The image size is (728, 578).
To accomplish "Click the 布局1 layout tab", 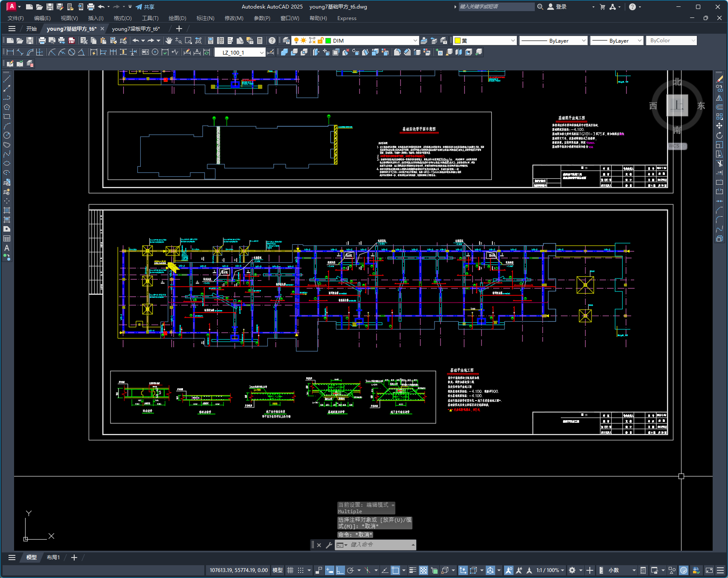I will [53, 558].
